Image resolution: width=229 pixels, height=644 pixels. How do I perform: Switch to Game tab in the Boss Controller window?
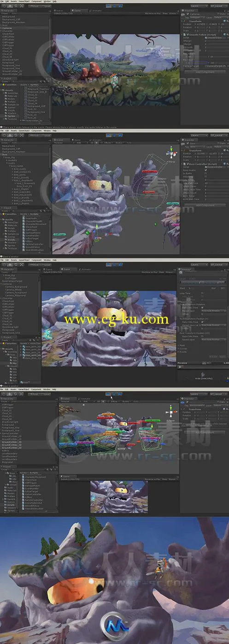pyautogui.click(x=77, y=139)
